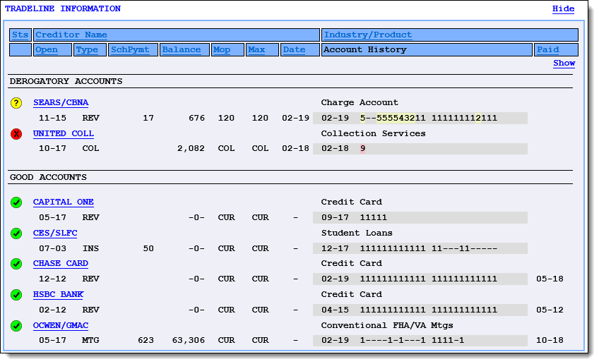Click HSBC BANK paid date 05-12
The height and width of the screenshot is (364, 599).
pos(550,310)
